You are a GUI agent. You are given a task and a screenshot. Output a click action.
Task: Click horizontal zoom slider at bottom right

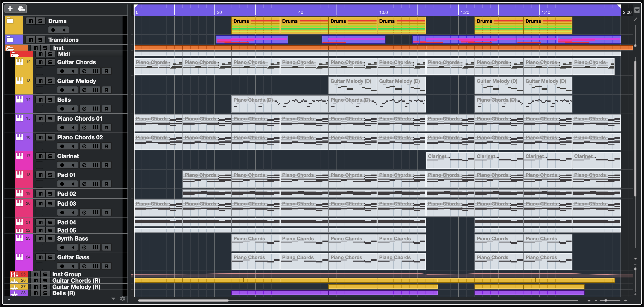pos(606,300)
